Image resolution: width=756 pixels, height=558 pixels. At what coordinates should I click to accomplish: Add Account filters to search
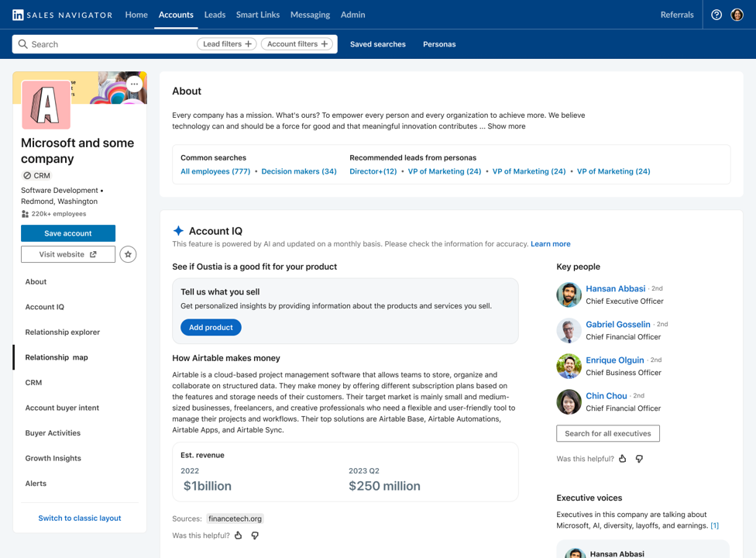point(297,44)
